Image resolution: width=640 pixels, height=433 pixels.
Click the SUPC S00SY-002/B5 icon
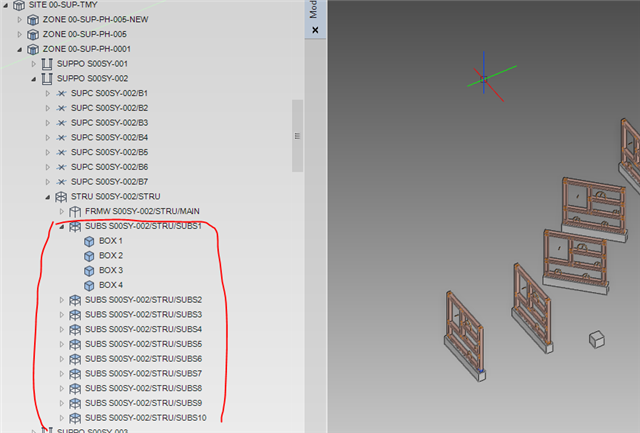pos(61,152)
